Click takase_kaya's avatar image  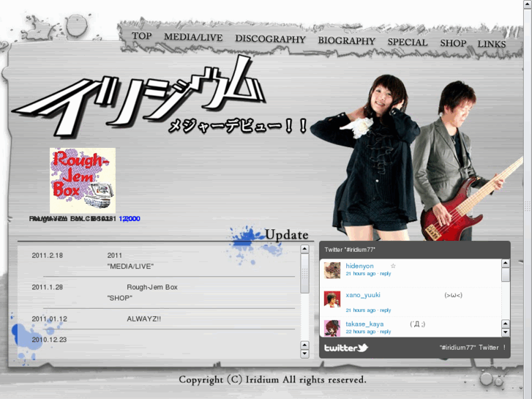331,329
